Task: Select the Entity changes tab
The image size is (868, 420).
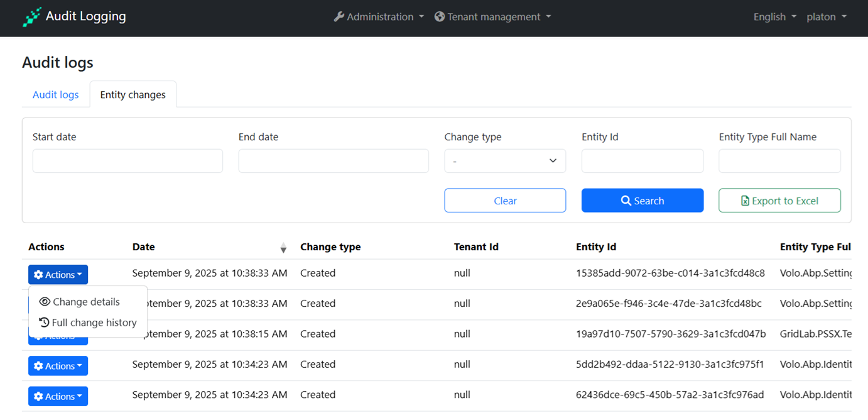Action: pyautogui.click(x=133, y=95)
